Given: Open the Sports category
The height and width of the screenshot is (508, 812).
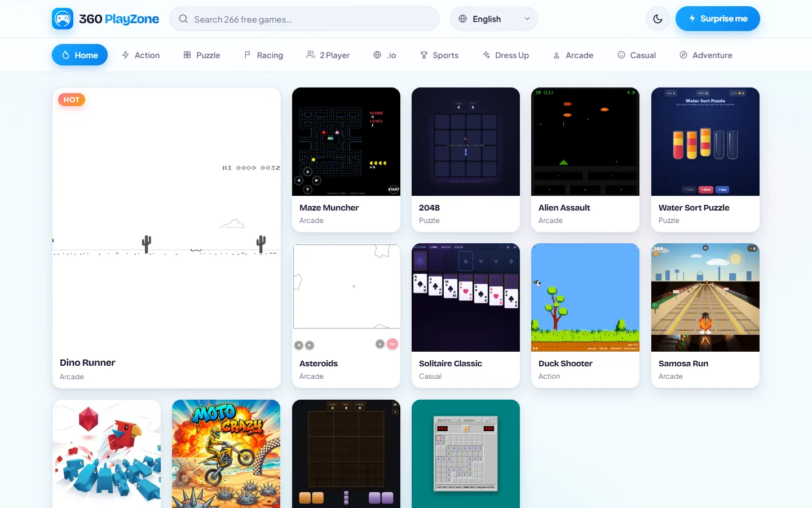Looking at the screenshot, I should [x=439, y=55].
